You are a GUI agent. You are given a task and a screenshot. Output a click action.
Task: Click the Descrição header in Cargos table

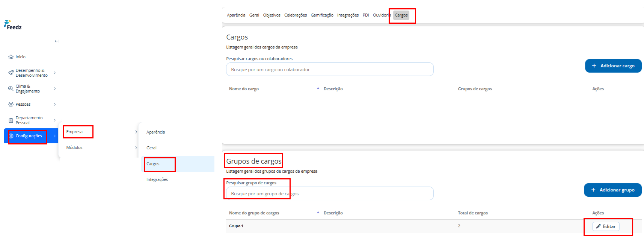click(333, 89)
